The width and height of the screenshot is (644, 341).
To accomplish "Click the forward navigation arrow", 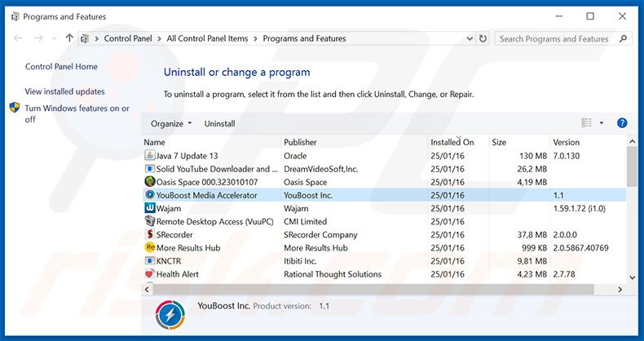I will coord(38,38).
